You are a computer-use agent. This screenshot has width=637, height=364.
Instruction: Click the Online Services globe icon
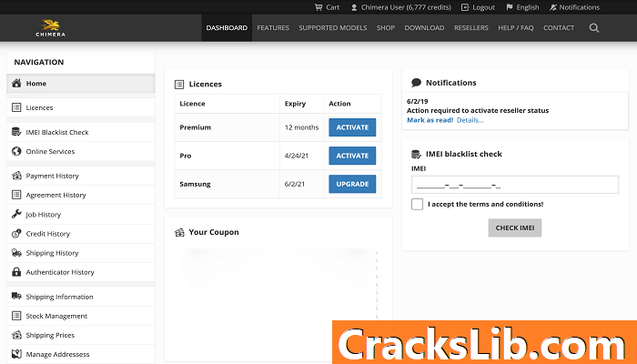pos(16,151)
